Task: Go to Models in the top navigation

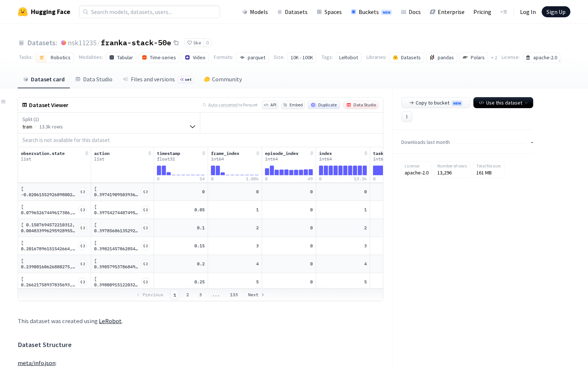Action: (x=255, y=12)
